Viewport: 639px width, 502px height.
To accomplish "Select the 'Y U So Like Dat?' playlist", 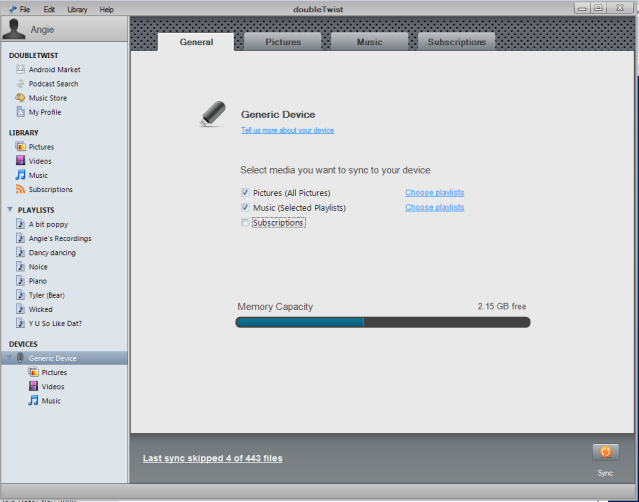I will [55, 323].
